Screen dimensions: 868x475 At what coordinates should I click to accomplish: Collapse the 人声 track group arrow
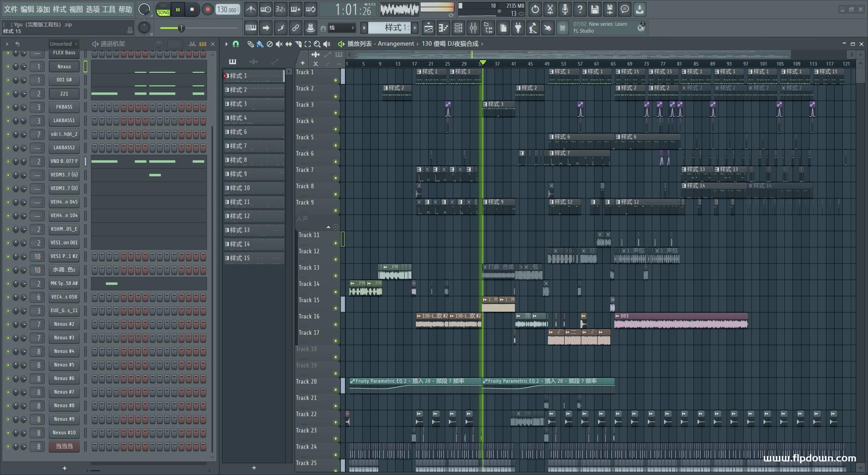coord(328,227)
